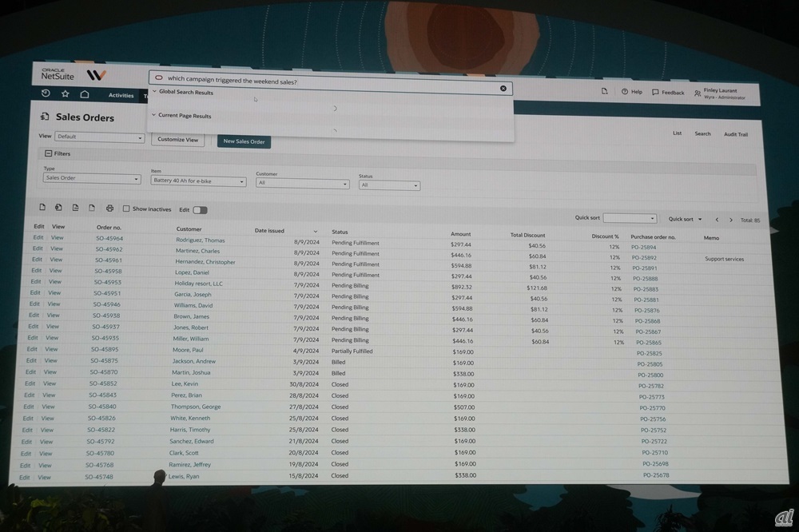Open Finley Laurant user profile menu
The width and height of the screenshot is (799, 532).
point(719,93)
